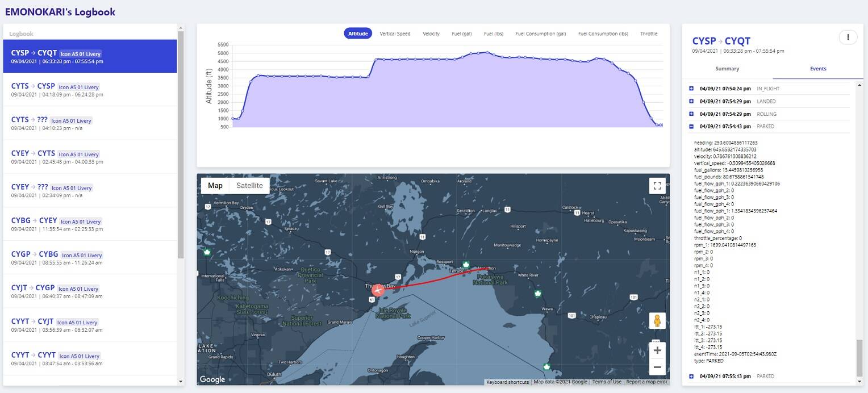Collapse the PARKED event at 07:54:43 pm

coord(691,127)
